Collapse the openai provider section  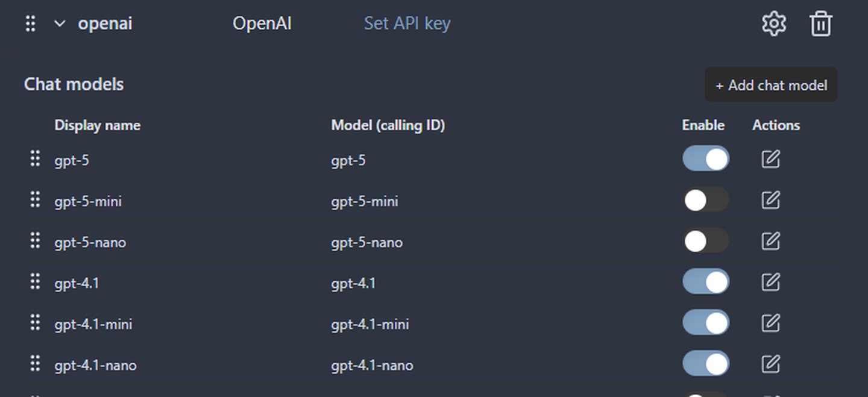tap(59, 24)
